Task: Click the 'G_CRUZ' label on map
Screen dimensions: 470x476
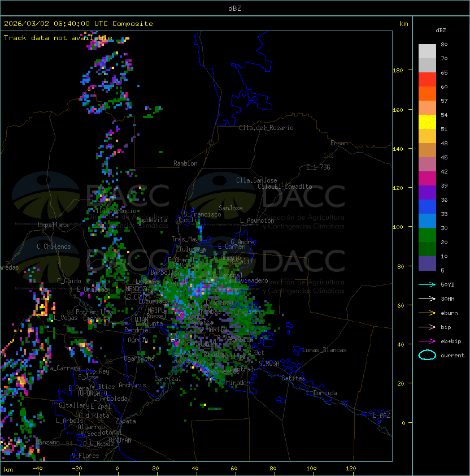Action: (x=137, y=297)
